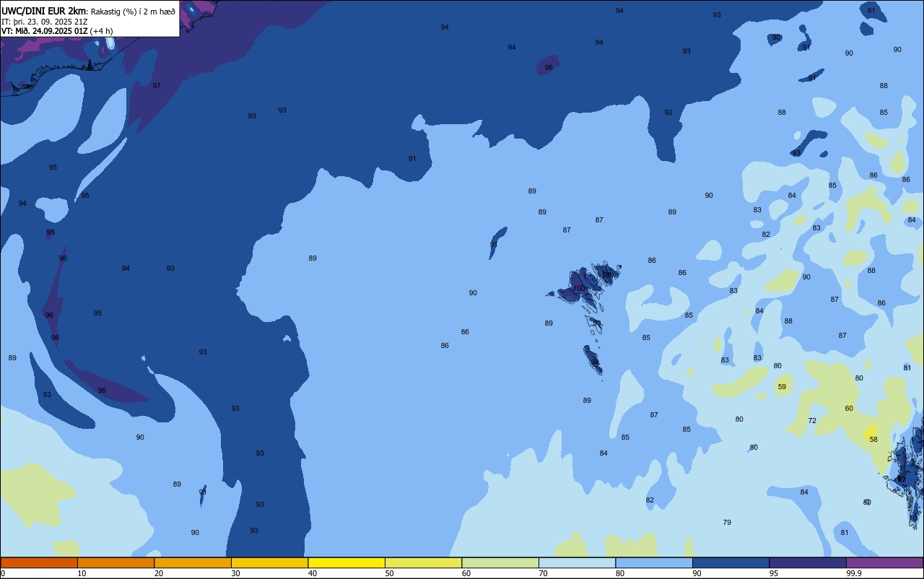
Task: Click the 80–90 light blue legend swatch
Action: coord(654,562)
